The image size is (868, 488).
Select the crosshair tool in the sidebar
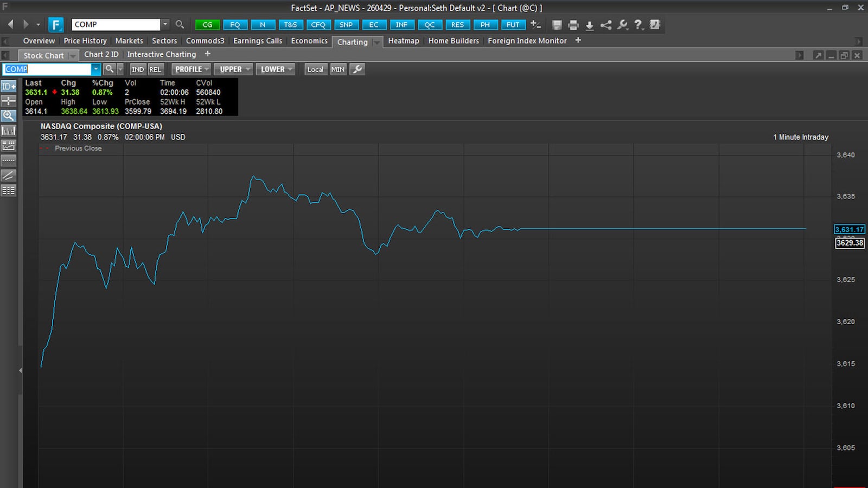tap(8, 101)
